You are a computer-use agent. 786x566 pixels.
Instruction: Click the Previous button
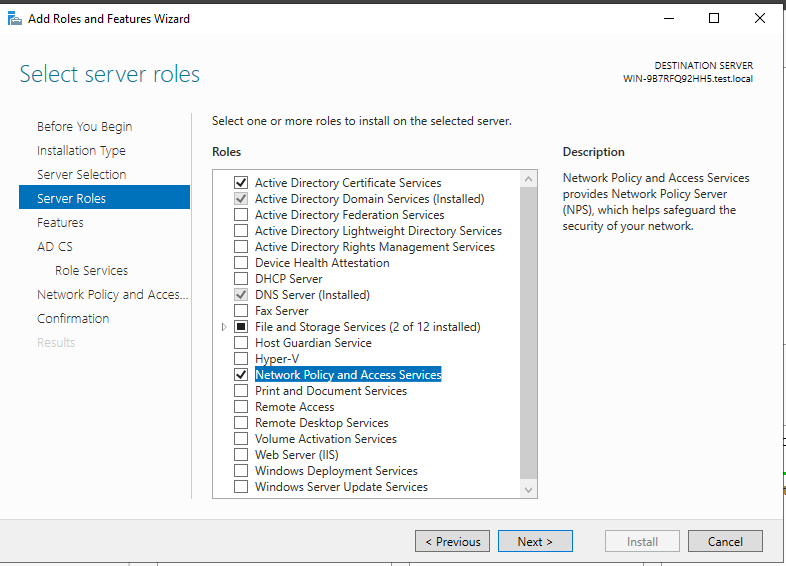tap(452, 541)
